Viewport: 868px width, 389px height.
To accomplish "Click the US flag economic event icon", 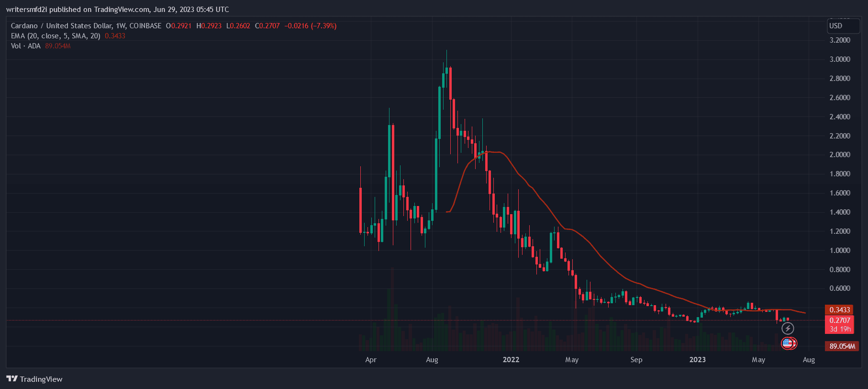I will 787,343.
